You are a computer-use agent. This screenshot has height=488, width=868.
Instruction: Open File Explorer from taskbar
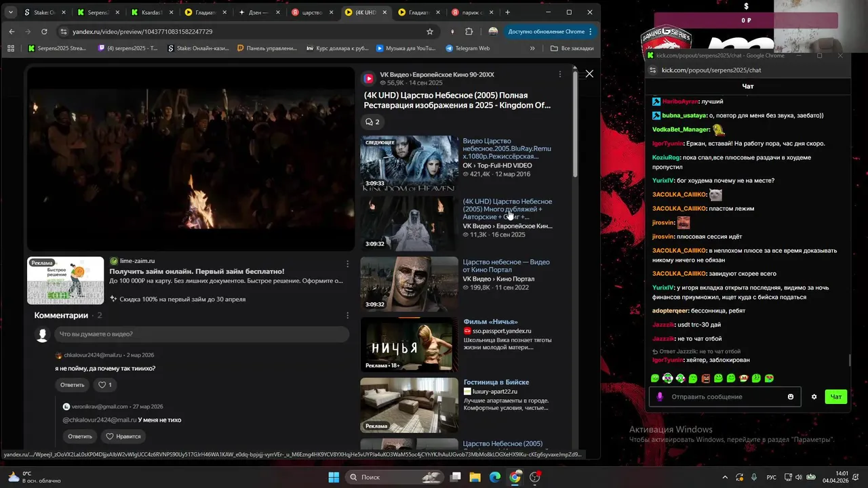475,477
